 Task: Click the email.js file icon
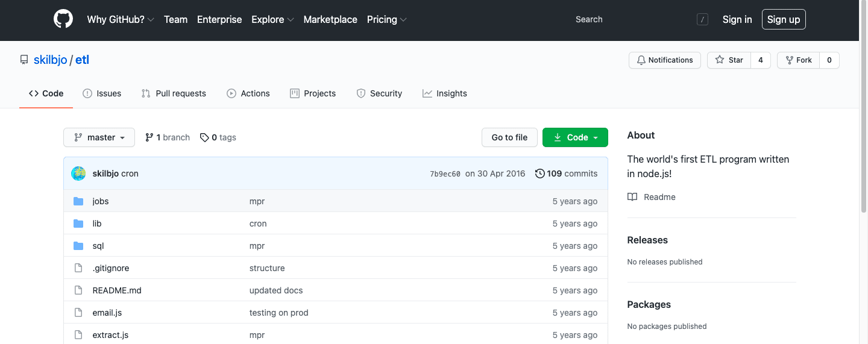(78, 313)
